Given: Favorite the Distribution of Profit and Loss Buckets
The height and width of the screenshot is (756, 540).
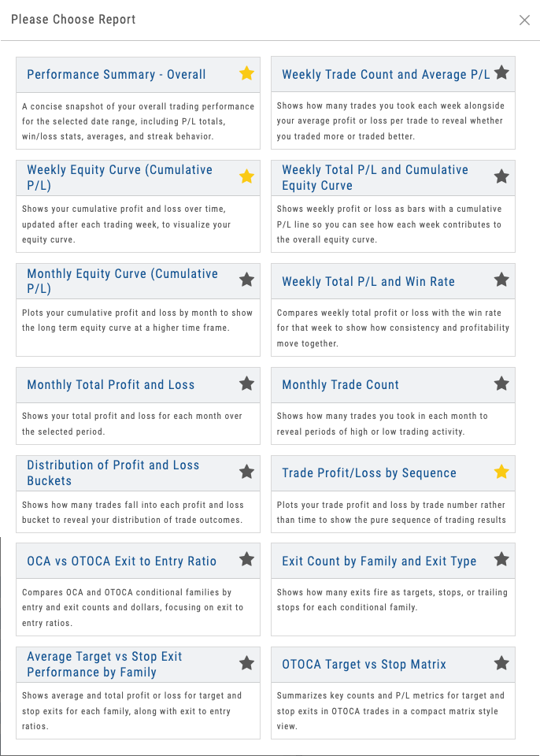Looking at the screenshot, I should click(246, 472).
